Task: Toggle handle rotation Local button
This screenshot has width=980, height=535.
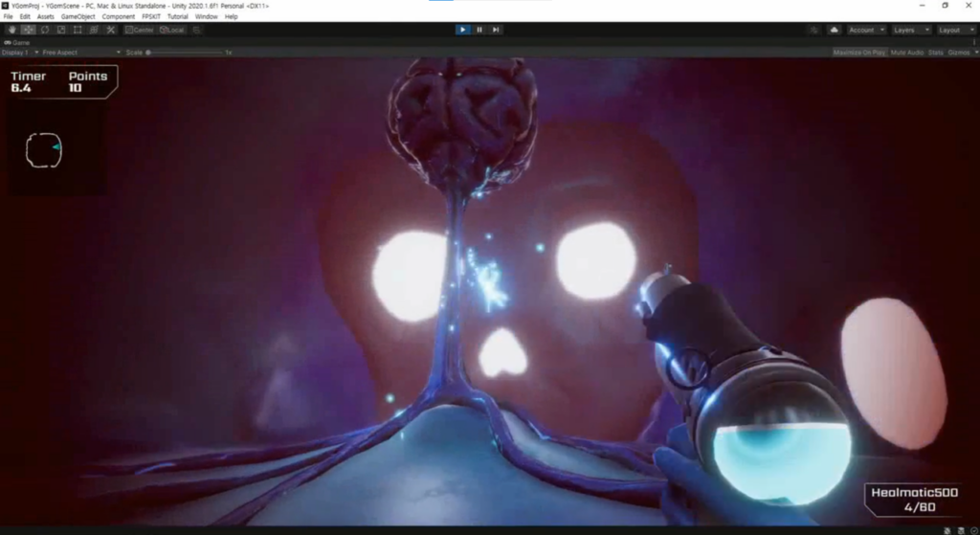Action: (172, 30)
